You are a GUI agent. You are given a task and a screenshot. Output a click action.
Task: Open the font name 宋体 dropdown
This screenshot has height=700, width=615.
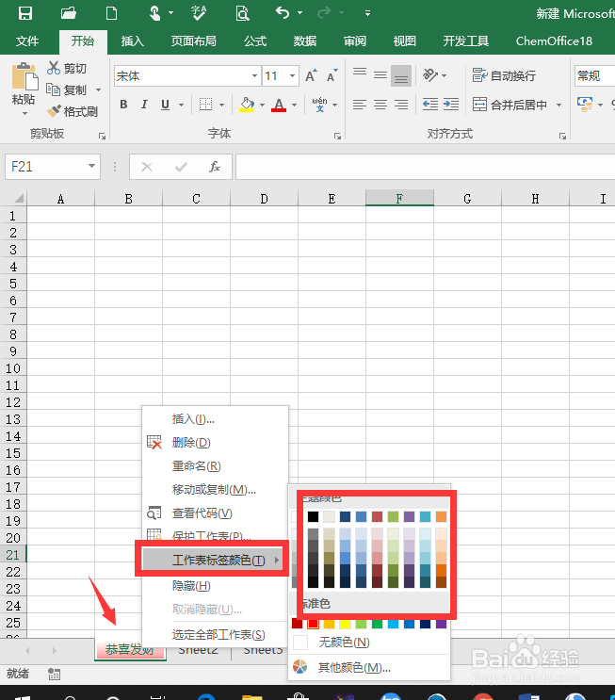pyautogui.click(x=254, y=76)
